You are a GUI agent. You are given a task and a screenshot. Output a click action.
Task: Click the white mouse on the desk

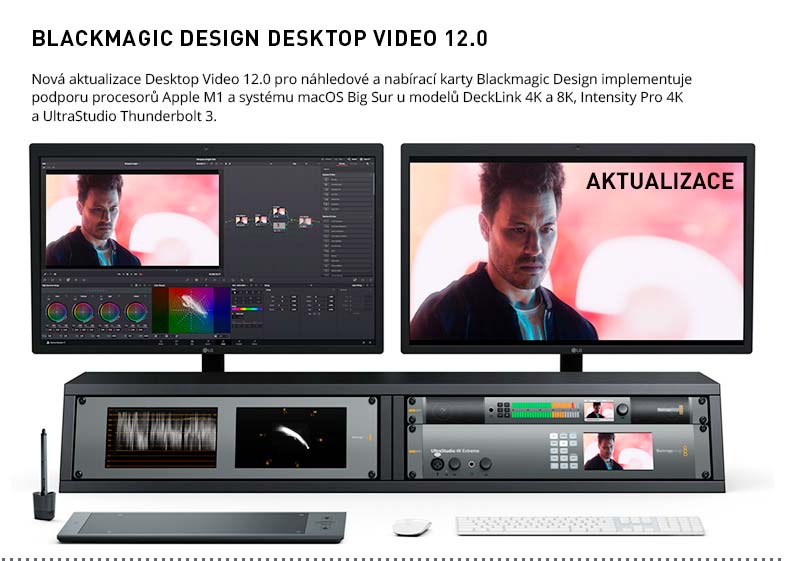pos(412,527)
